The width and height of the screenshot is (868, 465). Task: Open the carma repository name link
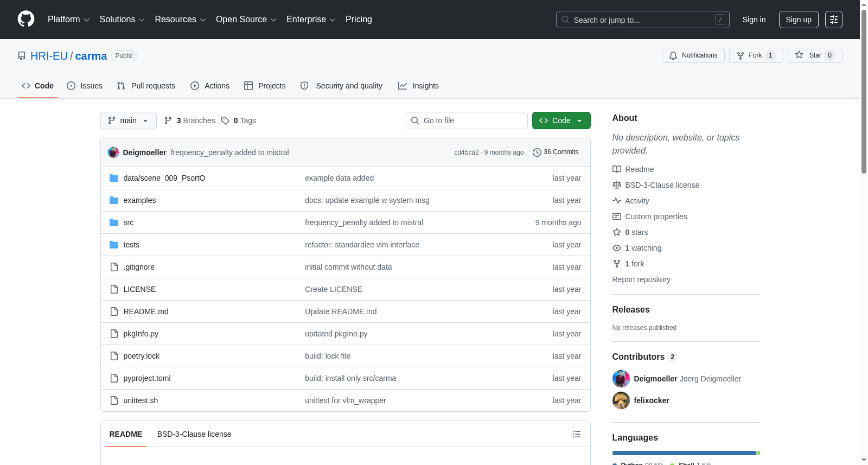click(91, 56)
